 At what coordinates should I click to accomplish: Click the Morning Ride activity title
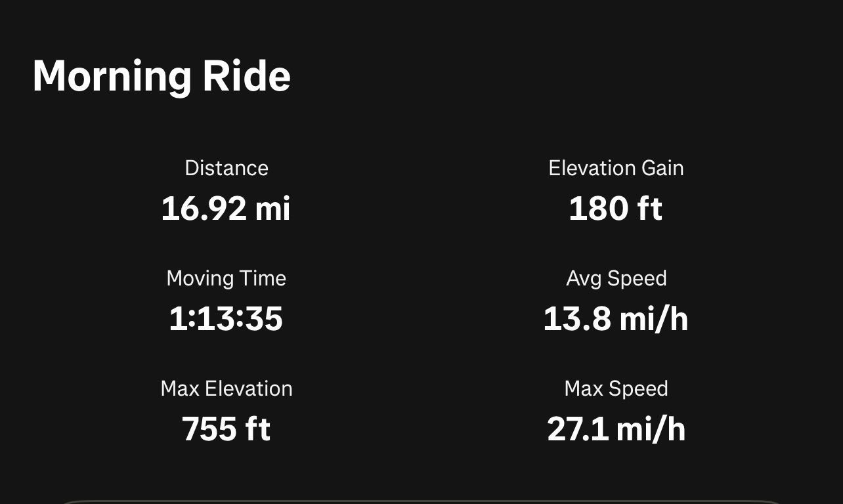pos(162,76)
